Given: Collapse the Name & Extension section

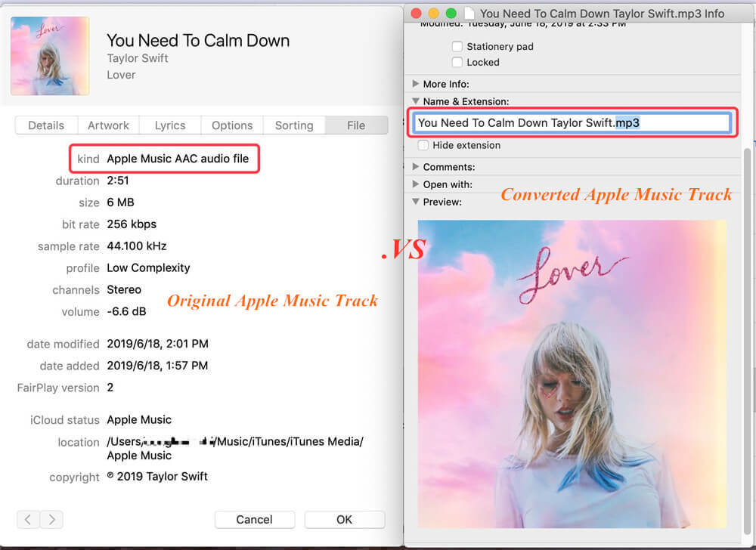Looking at the screenshot, I should click(x=416, y=101).
